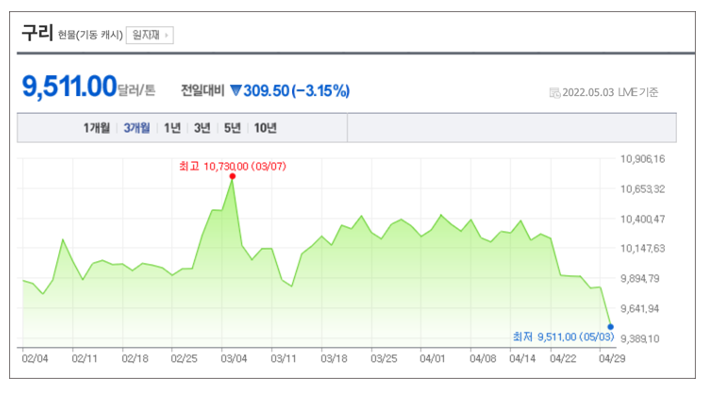Viewport: 708px width, 394px height.
Task: Click the 10,653.32 y-axis value
Action: tap(643, 189)
